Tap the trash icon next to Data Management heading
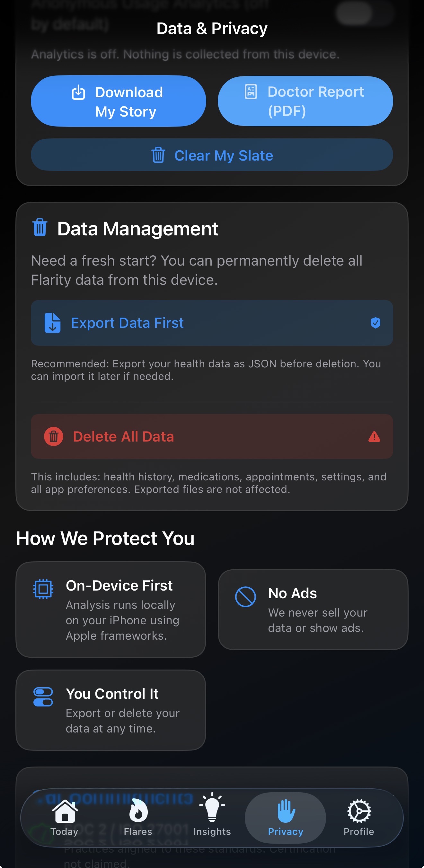 click(40, 228)
